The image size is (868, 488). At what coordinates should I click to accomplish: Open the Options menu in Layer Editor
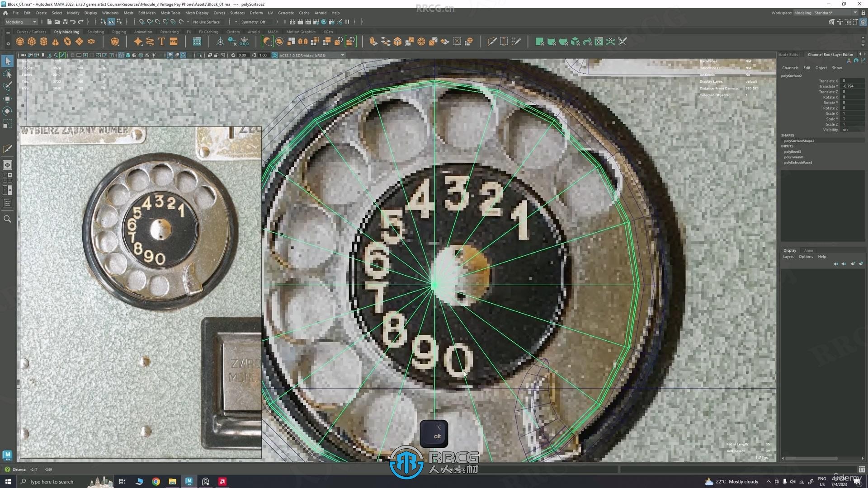point(806,257)
